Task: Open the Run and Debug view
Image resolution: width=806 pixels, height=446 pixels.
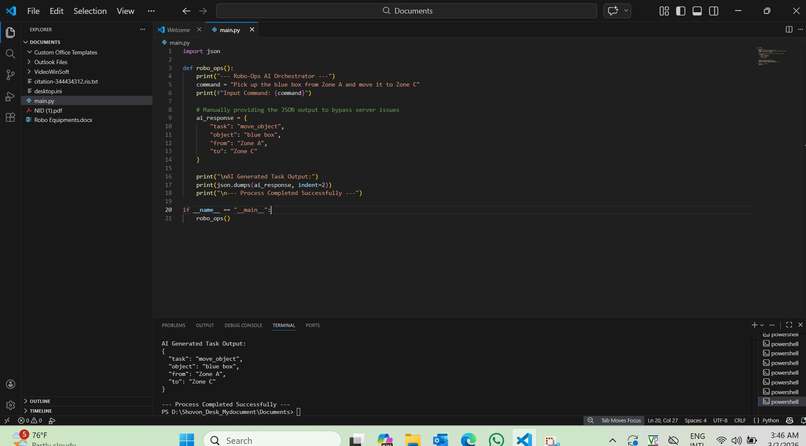Action: pos(10,96)
